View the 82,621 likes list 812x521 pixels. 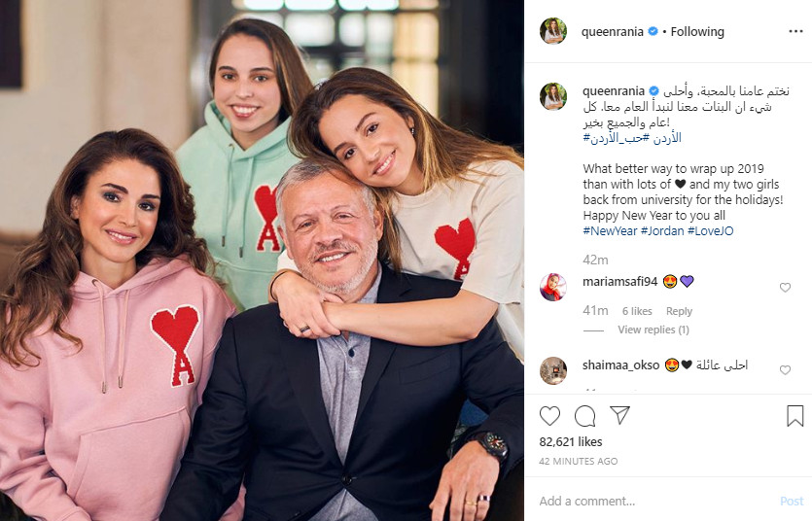pos(571,442)
